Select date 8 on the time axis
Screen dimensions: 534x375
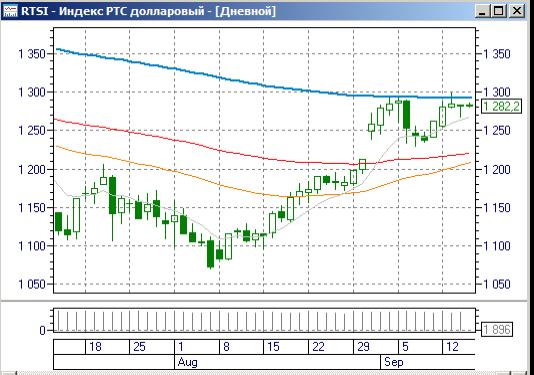pos(226,347)
